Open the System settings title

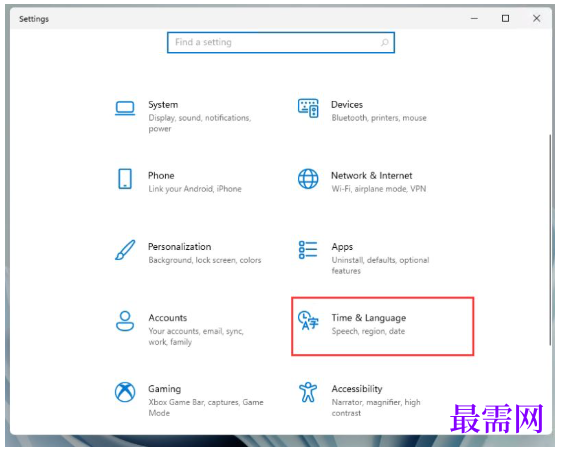click(x=163, y=105)
